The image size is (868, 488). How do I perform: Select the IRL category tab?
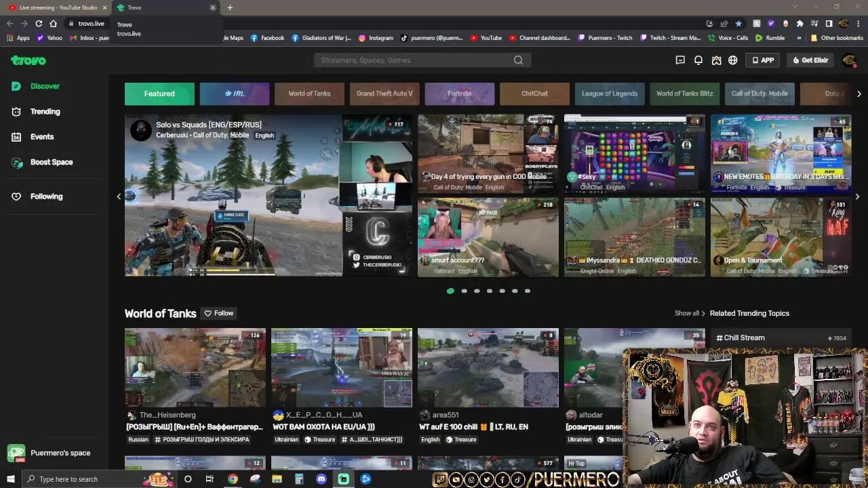coord(235,94)
